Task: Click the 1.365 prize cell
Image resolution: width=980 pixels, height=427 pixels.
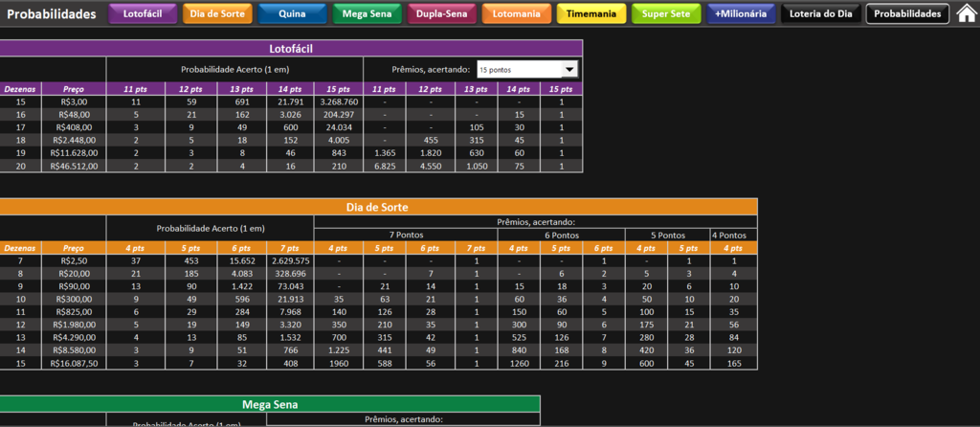Action: [x=385, y=153]
